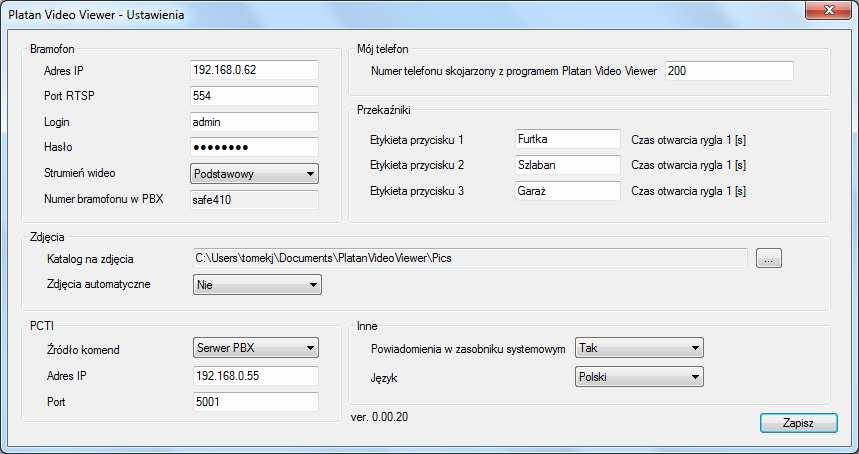Click the Etykieta przycisku 3 field Garaż
Viewport: 859px width, 454px height.
(568, 191)
